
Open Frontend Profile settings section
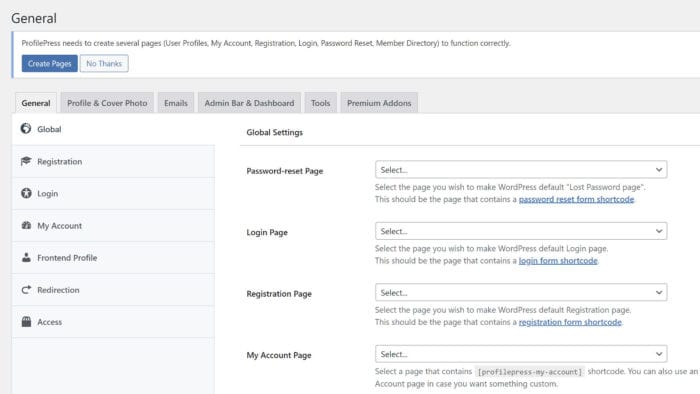113,258
